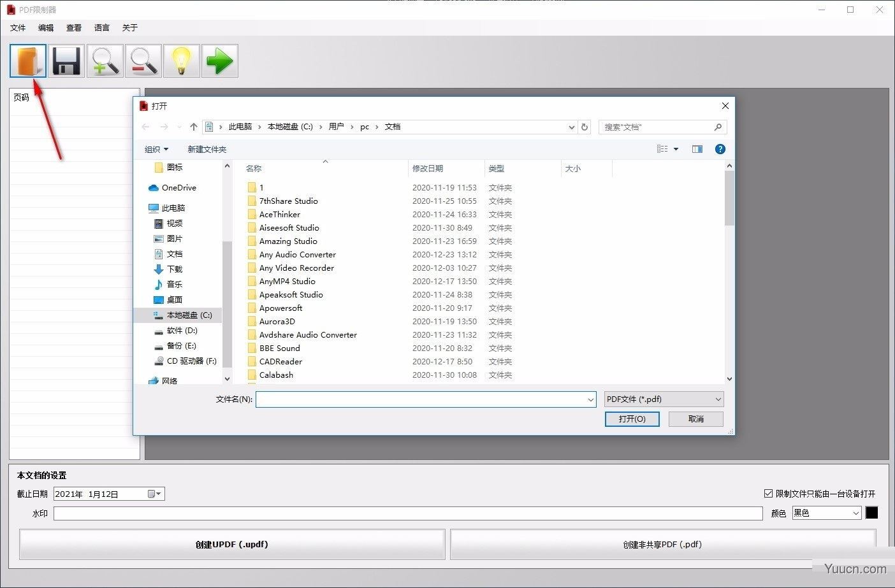This screenshot has height=588, width=895.
Task: Select 备份 (E:) drive
Action: (x=175, y=346)
